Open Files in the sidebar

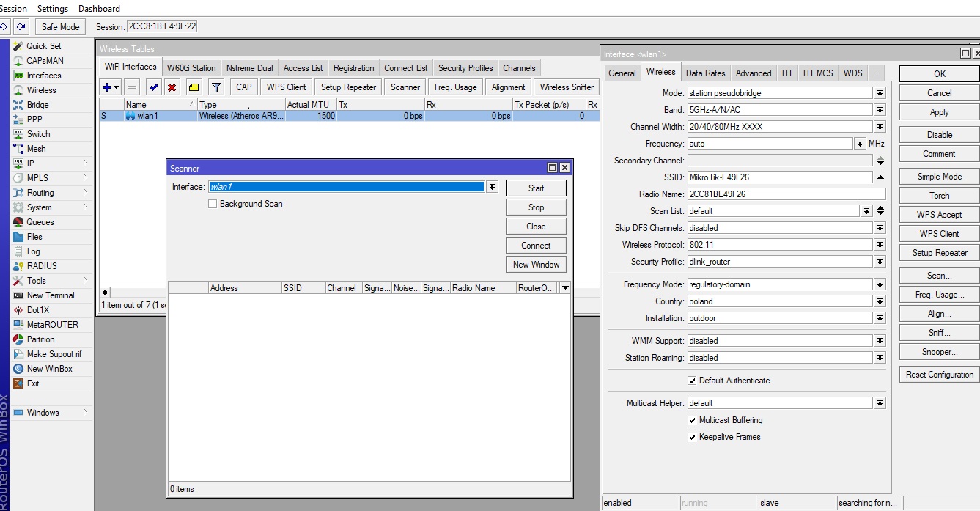pos(34,237)
